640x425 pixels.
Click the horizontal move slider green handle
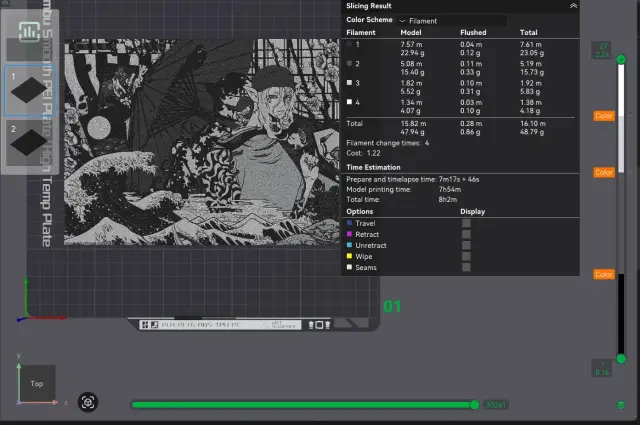pos(474,405)
